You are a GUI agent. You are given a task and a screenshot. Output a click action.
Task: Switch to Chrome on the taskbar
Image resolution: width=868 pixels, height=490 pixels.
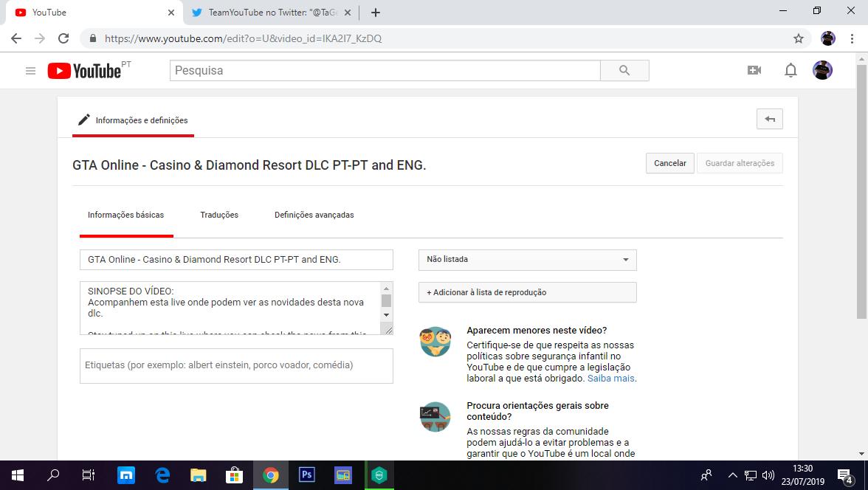click(x=271, y=475)
